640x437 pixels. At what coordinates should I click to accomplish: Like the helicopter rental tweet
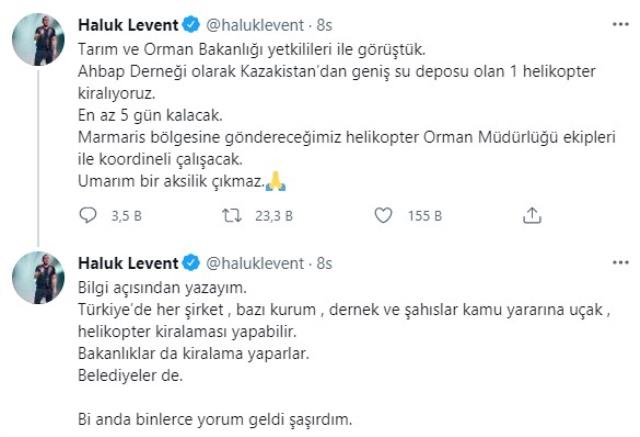381,214
